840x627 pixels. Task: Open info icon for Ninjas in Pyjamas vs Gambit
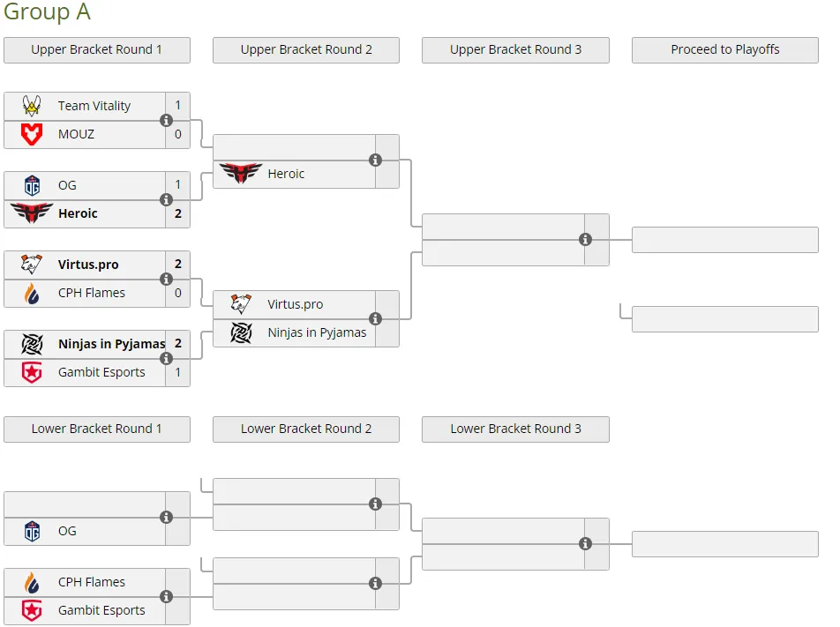(166, 358)
